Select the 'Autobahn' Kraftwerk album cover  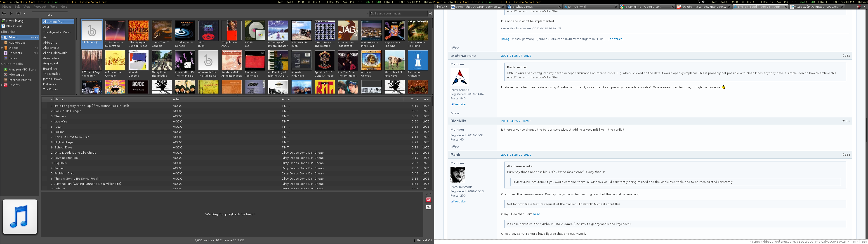pos(418,61)
